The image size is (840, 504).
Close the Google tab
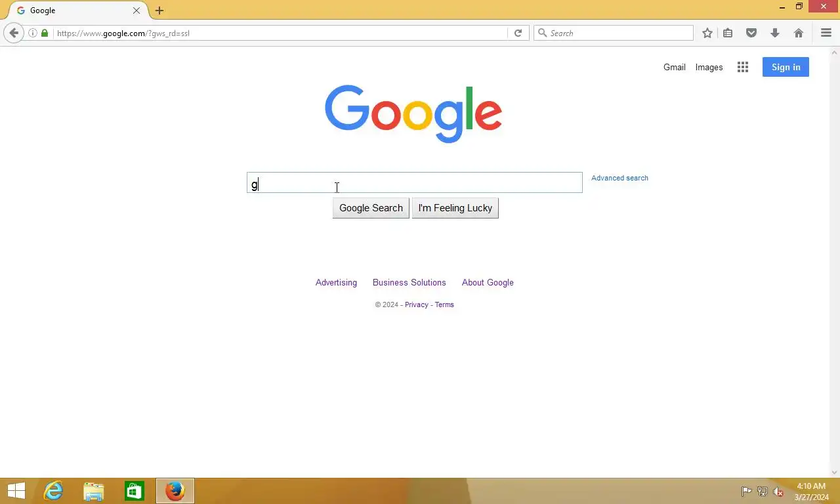click(x=136, y=10)
